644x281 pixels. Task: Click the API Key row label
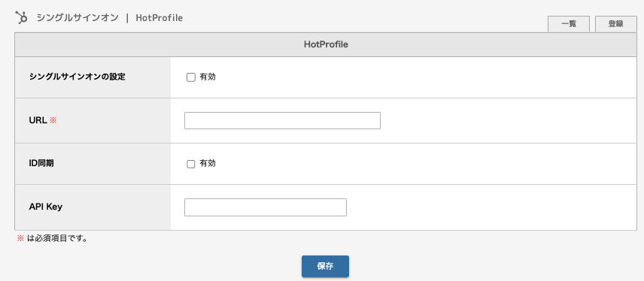[x=46, y=207]
